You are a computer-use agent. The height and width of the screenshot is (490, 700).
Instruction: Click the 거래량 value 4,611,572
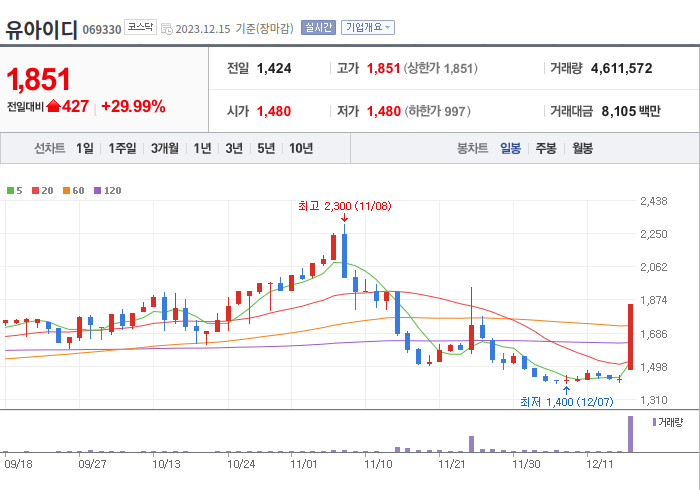(621, 68)
